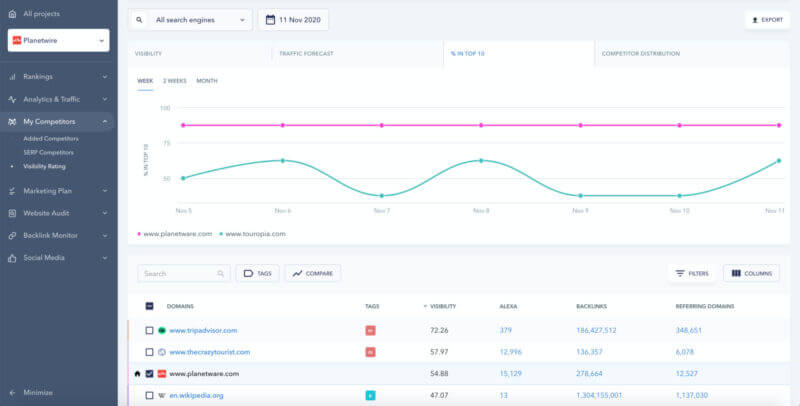Click the magnifier inside the table search box
The height and width of the screenshot is (406, 800).
(x=220, y=274)
